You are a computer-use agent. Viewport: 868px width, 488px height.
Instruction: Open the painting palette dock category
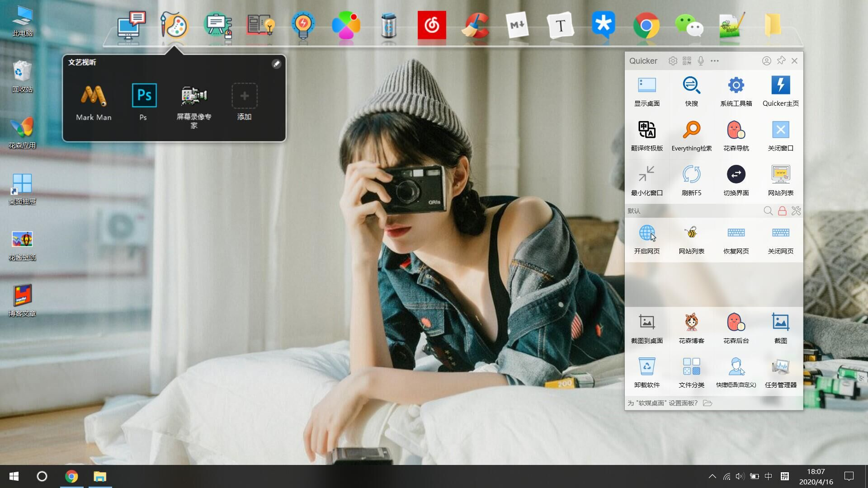coord(174,25)
